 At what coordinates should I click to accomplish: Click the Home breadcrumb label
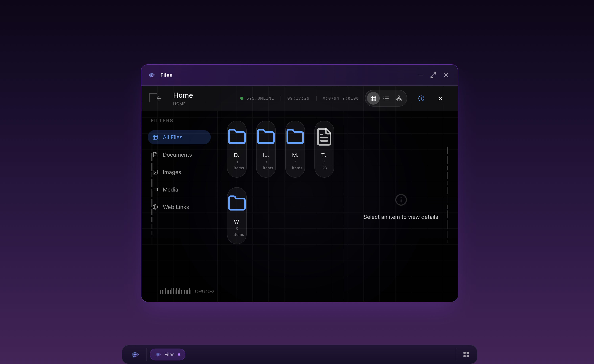click(183, 95)
